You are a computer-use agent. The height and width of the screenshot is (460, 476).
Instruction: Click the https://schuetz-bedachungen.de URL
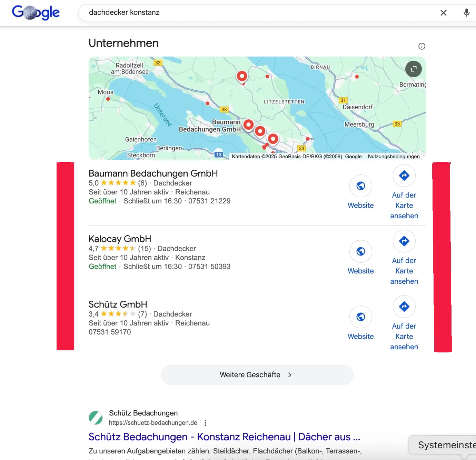click(x=153, y=423)
